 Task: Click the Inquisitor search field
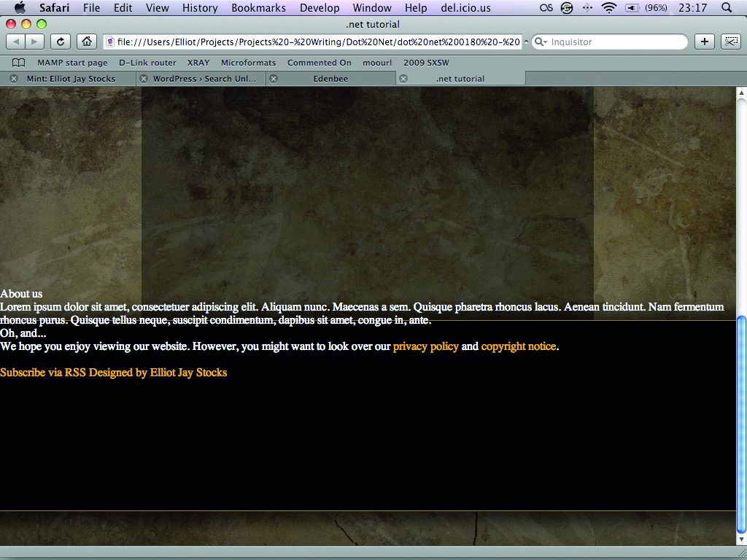pyautogui.click(x=610, y=42)
